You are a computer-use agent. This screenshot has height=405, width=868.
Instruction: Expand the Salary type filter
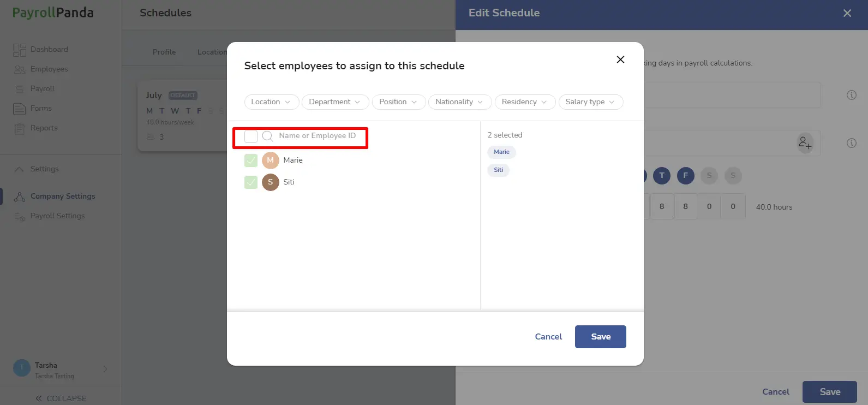coord(591,102)
